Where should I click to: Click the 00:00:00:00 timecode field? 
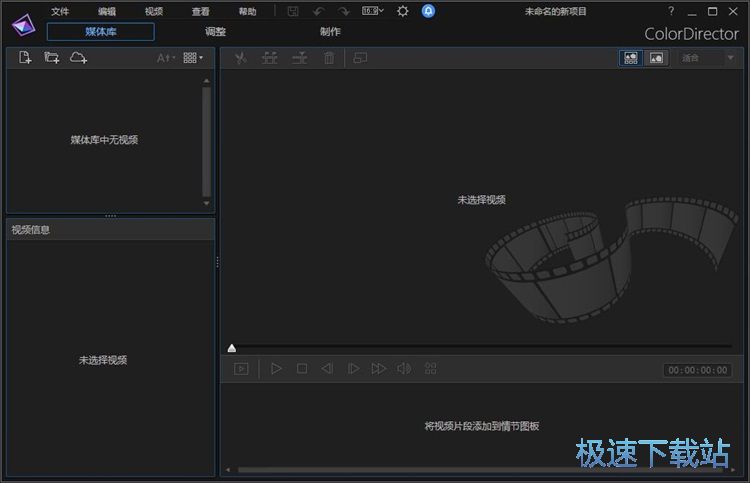click(697, 370)
